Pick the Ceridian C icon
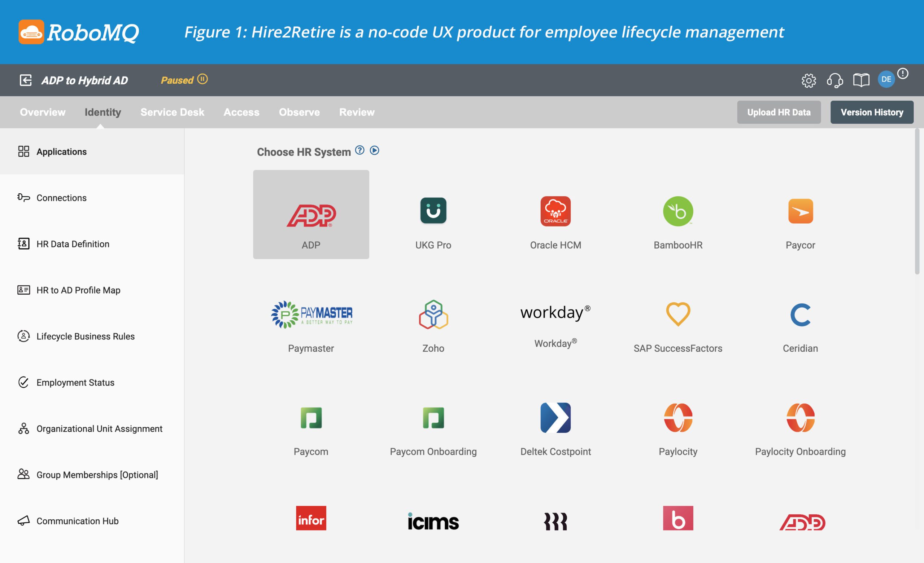 click(x=801, y=315)
